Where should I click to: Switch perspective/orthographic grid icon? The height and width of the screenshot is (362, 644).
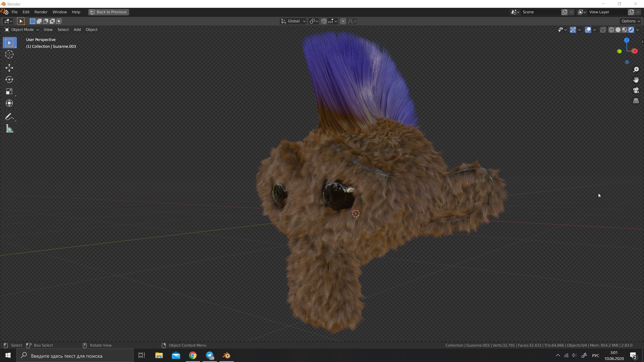pyautogui.click(x=636, y=101)
